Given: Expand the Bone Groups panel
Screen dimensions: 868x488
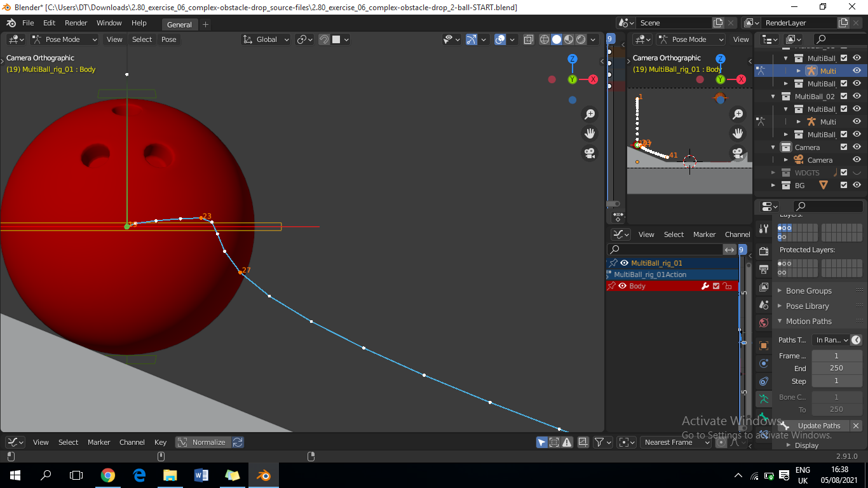Looking at the screenshot, I should 808,291.
